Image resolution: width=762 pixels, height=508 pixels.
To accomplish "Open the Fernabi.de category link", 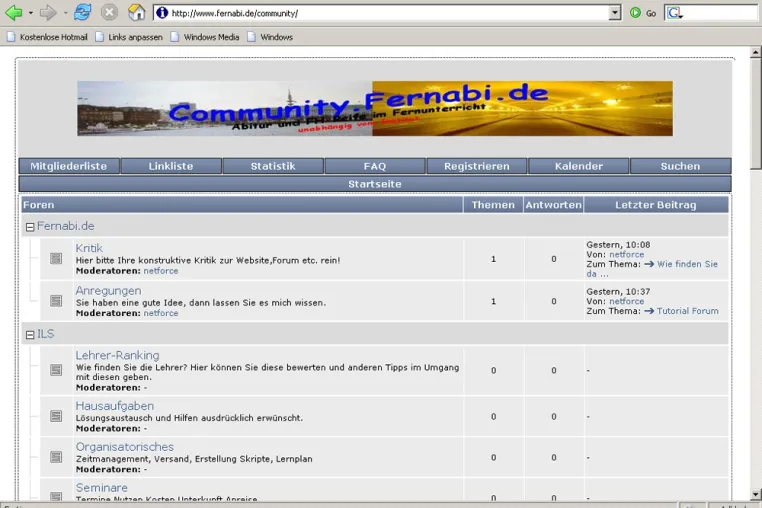I will click(x=66, y=226).
